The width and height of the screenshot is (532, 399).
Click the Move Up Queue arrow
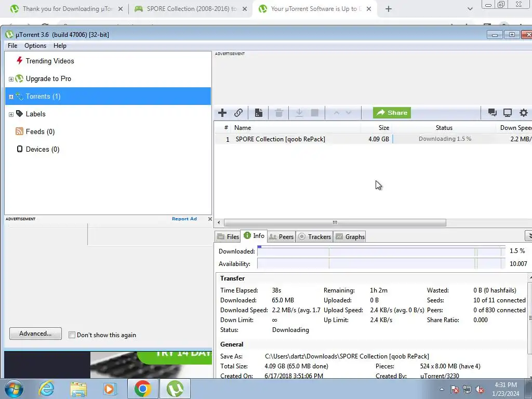pyautogui.click(x=336, y=113)
